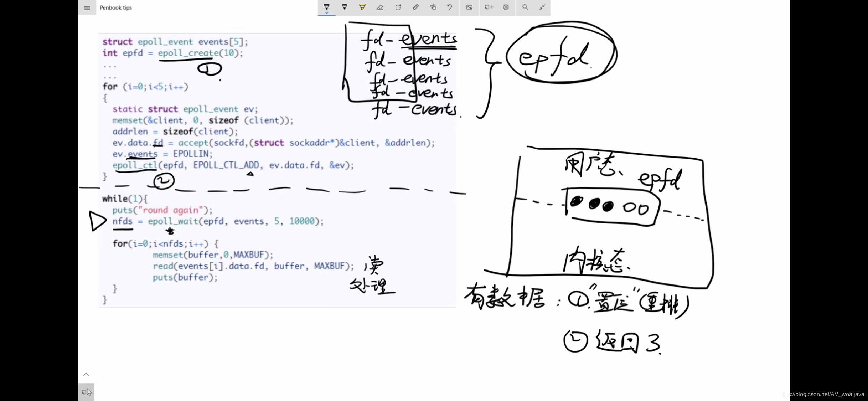The width and height of the screenshot is (868, 401).
Task: Activate the dashed selection tool
Action: click(398, 7)
